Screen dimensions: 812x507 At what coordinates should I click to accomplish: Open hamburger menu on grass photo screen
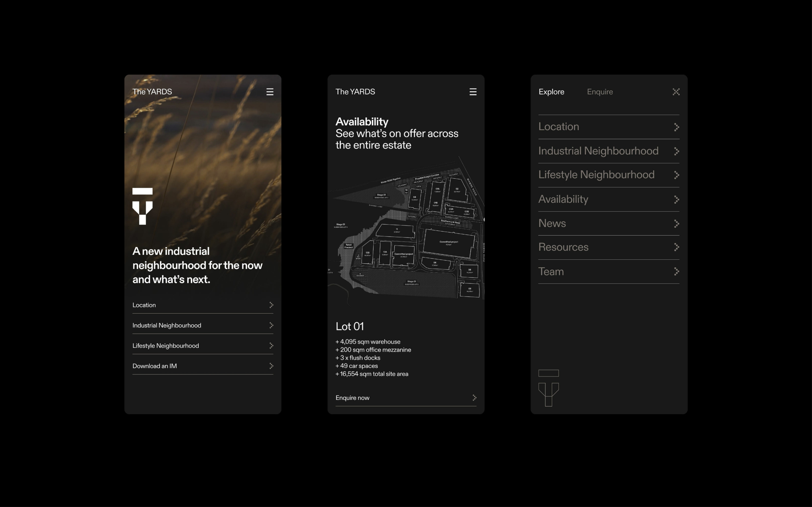point(270,92)
